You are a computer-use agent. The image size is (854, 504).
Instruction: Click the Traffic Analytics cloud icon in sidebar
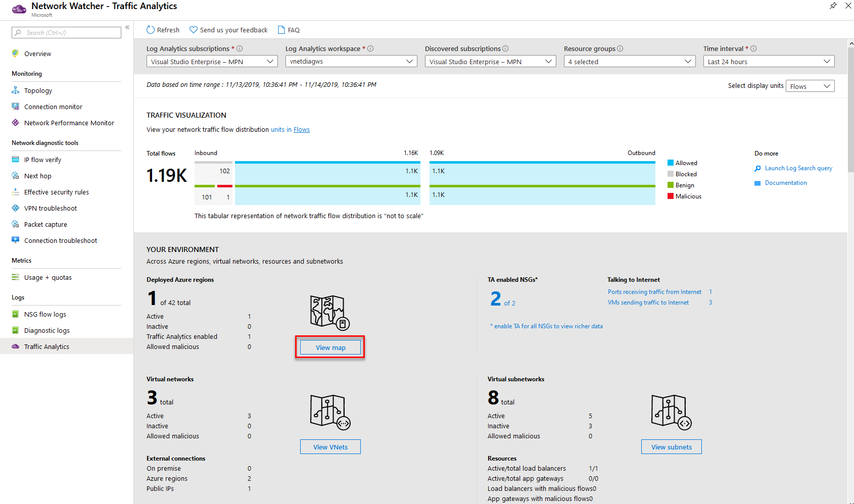[x=16, y=346]
